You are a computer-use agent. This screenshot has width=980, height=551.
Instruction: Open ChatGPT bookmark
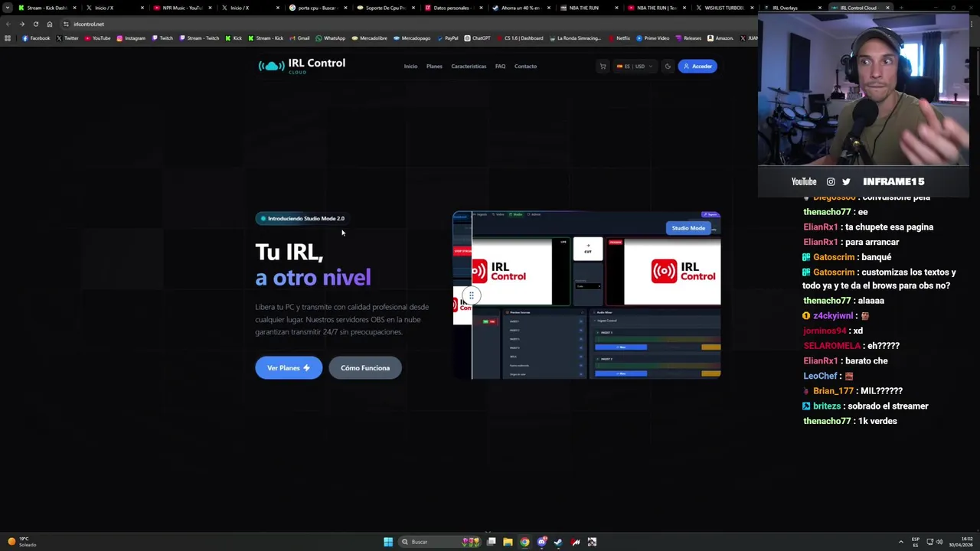478,38
